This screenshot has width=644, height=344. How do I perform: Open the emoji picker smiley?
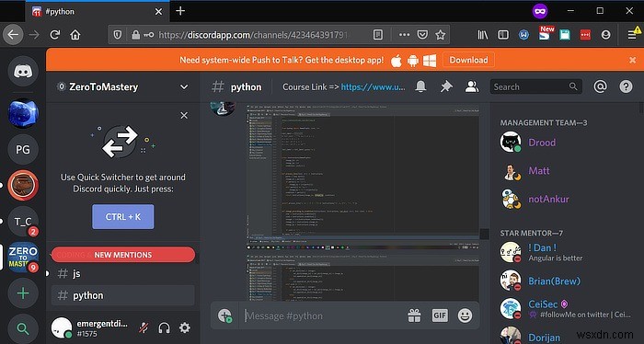coord(465,315)
